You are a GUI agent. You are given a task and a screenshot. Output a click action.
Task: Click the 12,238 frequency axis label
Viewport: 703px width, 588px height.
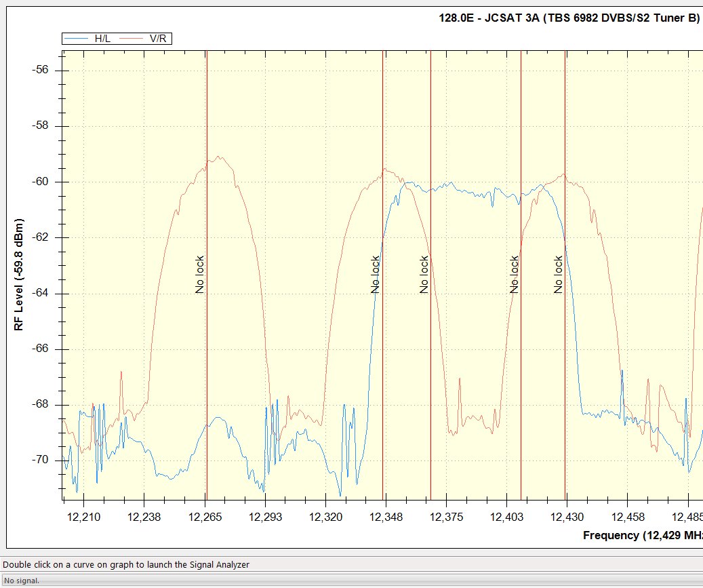click(x=144, y=517)
